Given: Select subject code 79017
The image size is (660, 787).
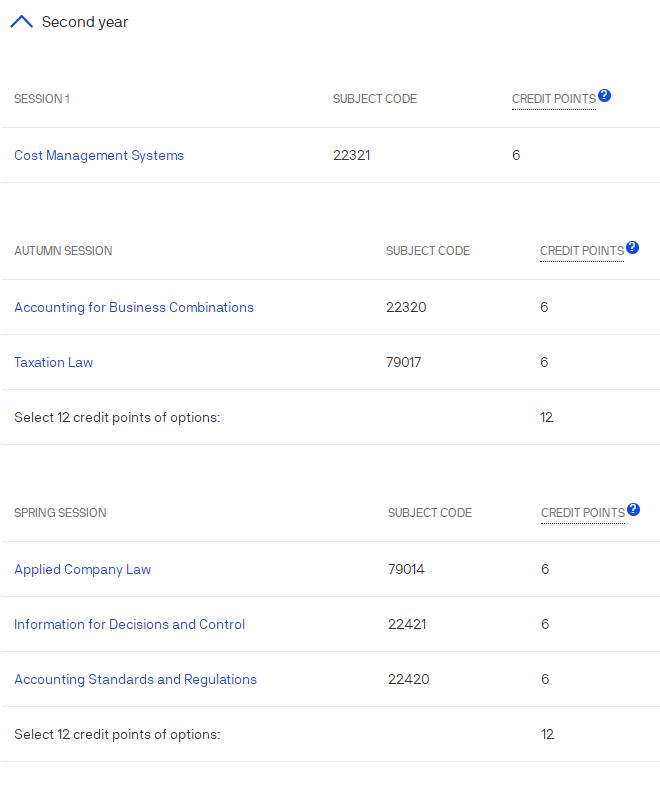Looking at the screenshot, I should pos(404,362).
